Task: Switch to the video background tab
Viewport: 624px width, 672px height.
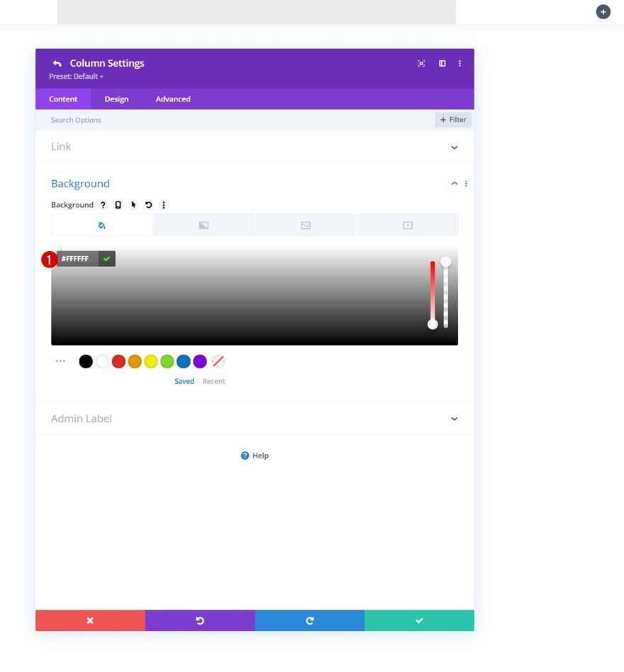Action: 407,225
